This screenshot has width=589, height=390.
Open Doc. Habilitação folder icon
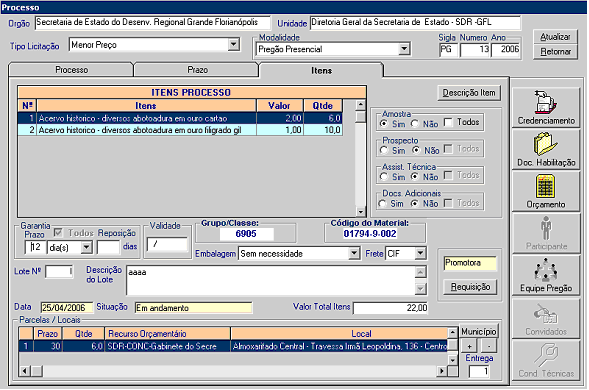tap(546, 149)
